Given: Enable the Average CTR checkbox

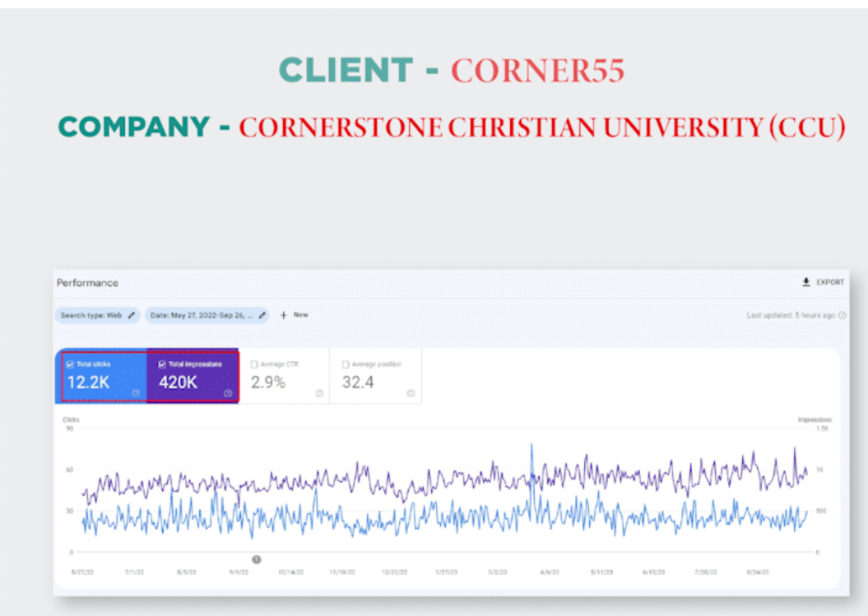Looking at the screenshot, I should tap(254, 364).
